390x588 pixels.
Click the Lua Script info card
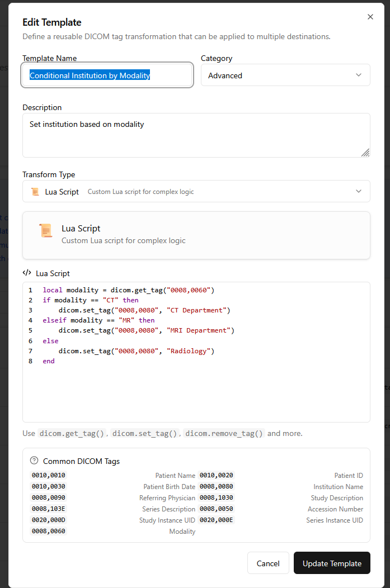click(196, 235)
